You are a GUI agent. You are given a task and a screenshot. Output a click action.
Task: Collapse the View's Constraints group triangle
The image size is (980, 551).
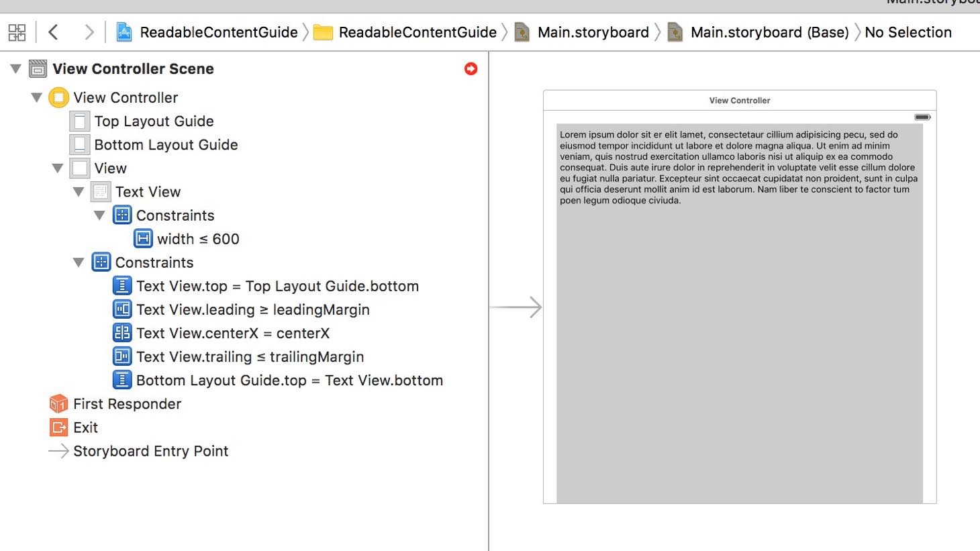click(x=79, y=262)
